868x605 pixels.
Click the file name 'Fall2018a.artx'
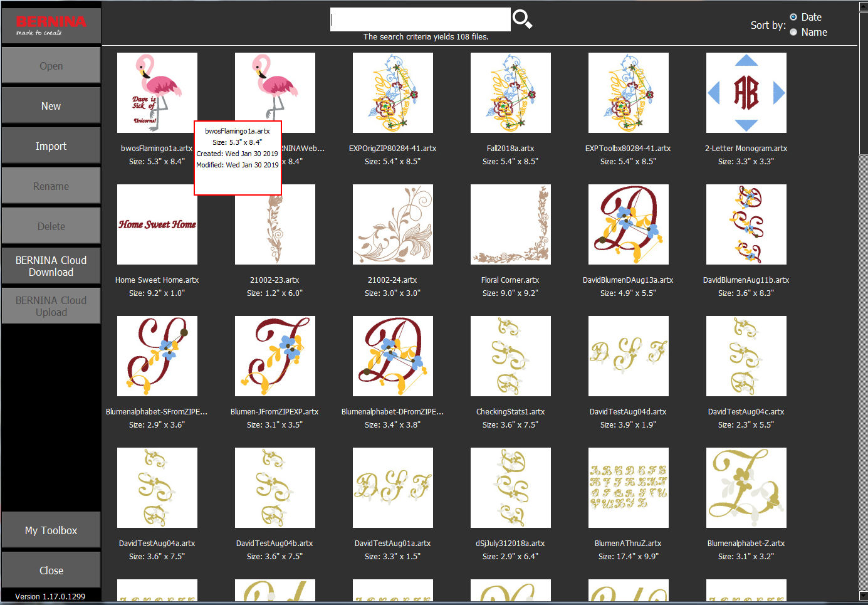510,149
